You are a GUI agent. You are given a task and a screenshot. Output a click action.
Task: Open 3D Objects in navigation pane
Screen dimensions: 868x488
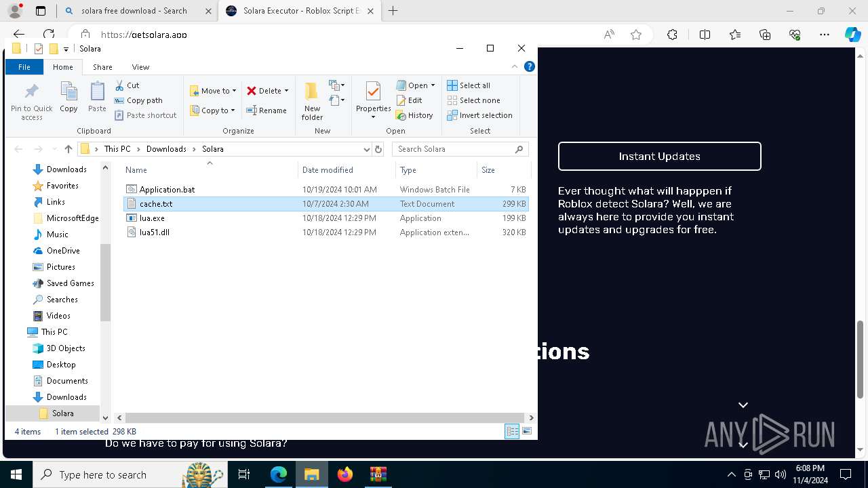pos(66,348)
